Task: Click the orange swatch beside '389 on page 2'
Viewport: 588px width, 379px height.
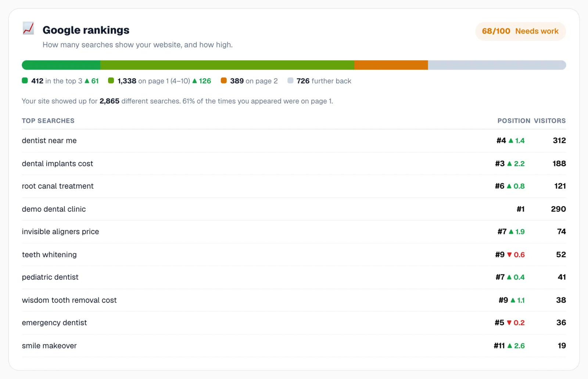Action: tap(223, 81)
